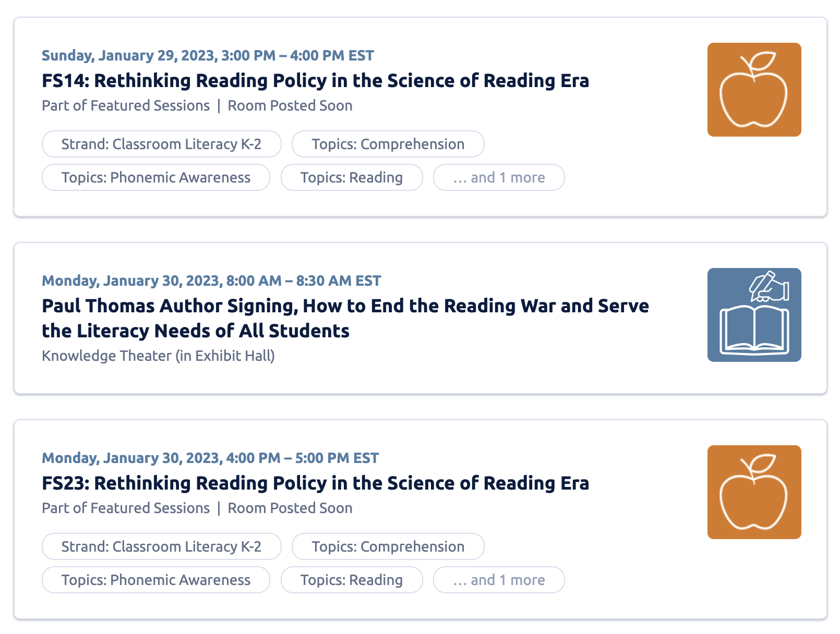Click the apple icon for FS23 session
This screenshot has width=840, height=634.
click(754, 492)
